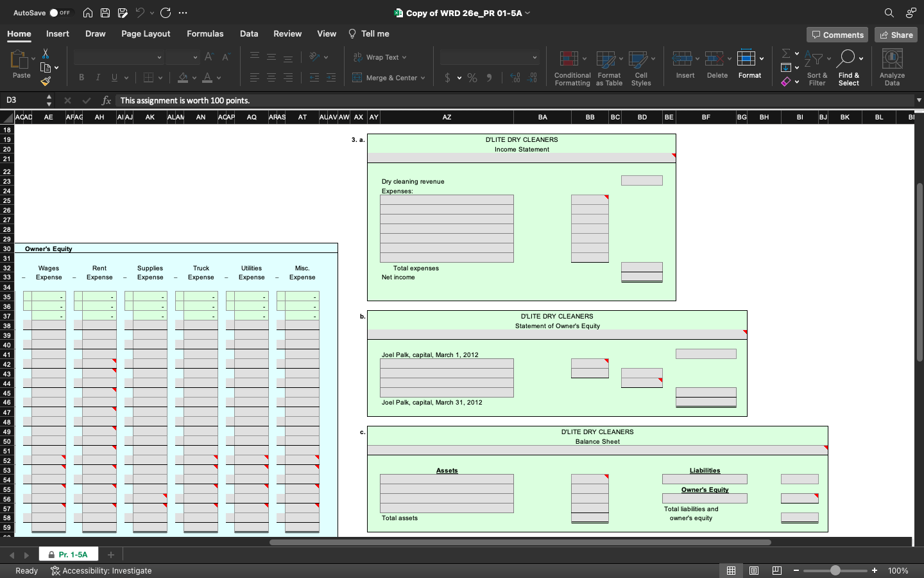Screen dimensions: 924x578
Task: Click the horizontal scrollbar thumb
Action: (x=520, y=542)
